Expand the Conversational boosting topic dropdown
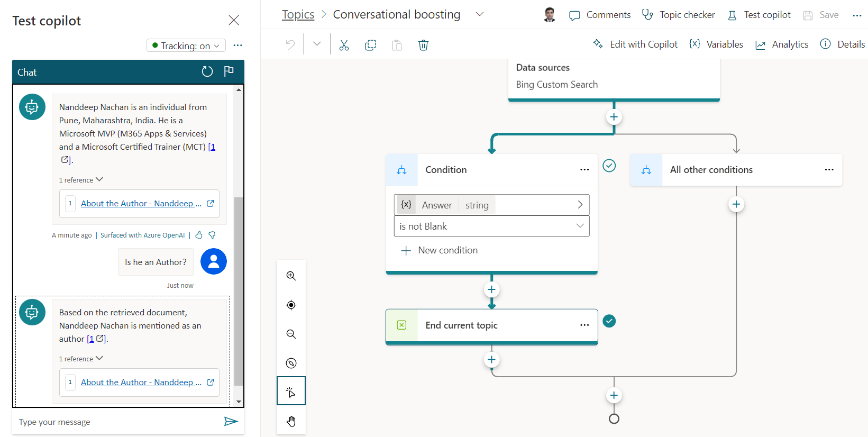Screen dimensions: 868x437 480,14
